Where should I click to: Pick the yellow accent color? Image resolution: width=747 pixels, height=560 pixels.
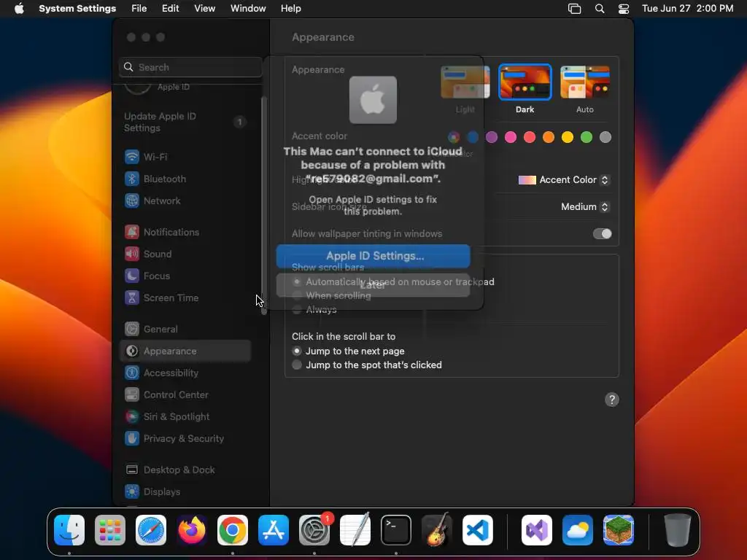click(568, 137)
